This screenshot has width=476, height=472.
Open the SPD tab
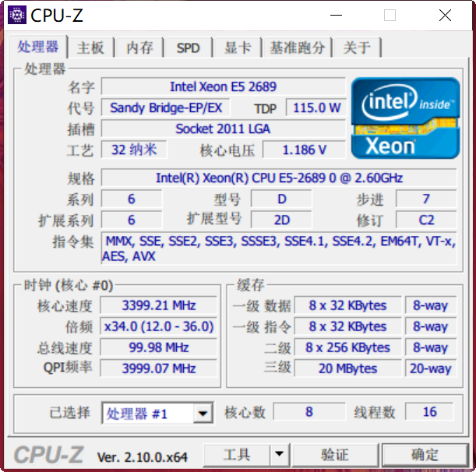click(x=189, y=48)
